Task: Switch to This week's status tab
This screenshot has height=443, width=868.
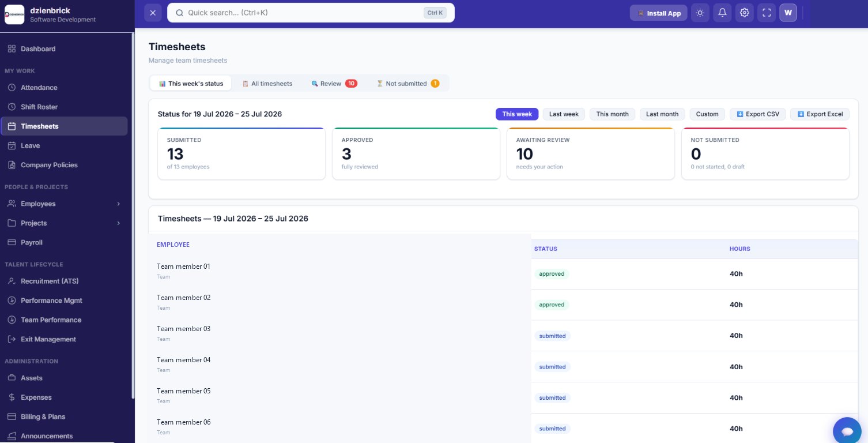Action: pyautogui.click(x=191, y=84)
